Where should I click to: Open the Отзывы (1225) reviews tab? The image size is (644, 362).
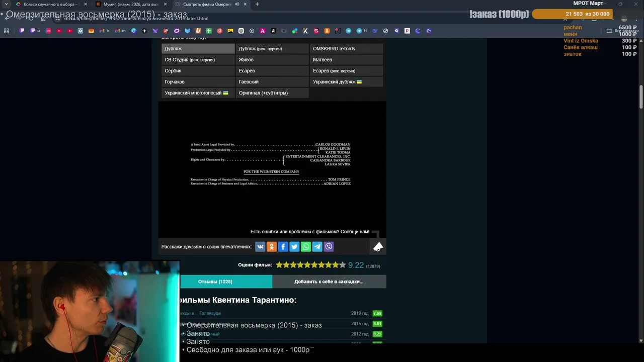226,282
